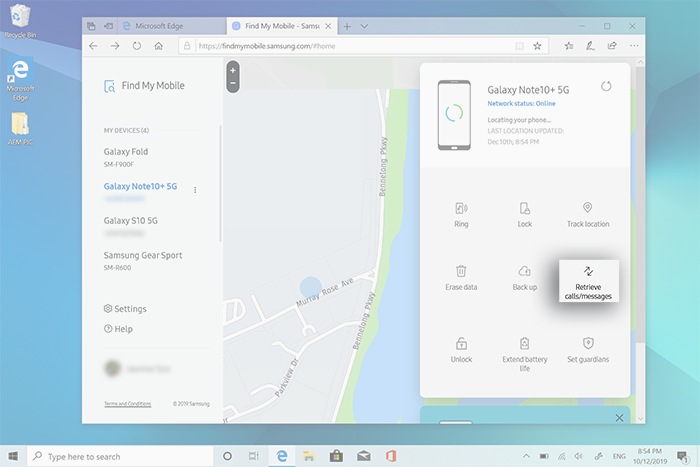700x467 pixels.
Task: Choose the Back up action
Action: (525, 278)
